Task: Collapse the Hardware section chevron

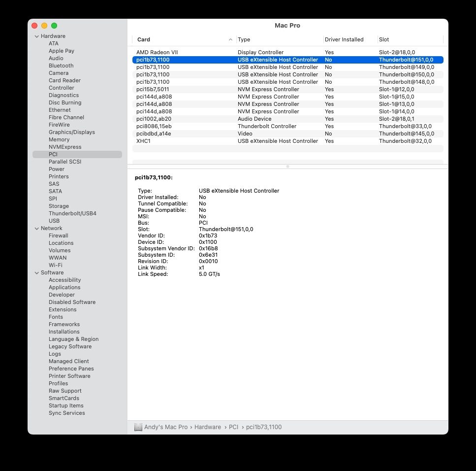Action: tap(37, 36)
